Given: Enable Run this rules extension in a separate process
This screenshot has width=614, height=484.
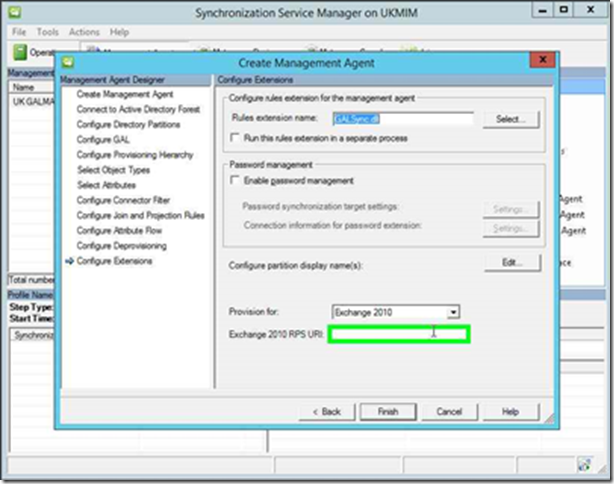Looking at the screenshot, I should [235, 138].
